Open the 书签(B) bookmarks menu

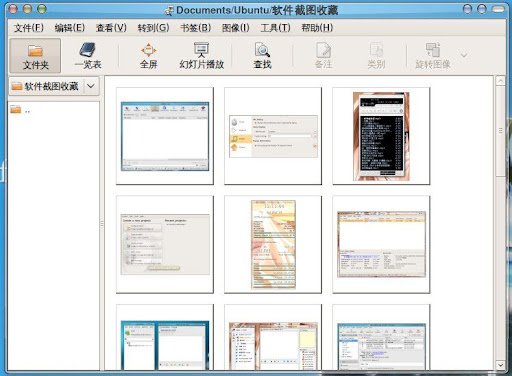[x=196, y=28]
